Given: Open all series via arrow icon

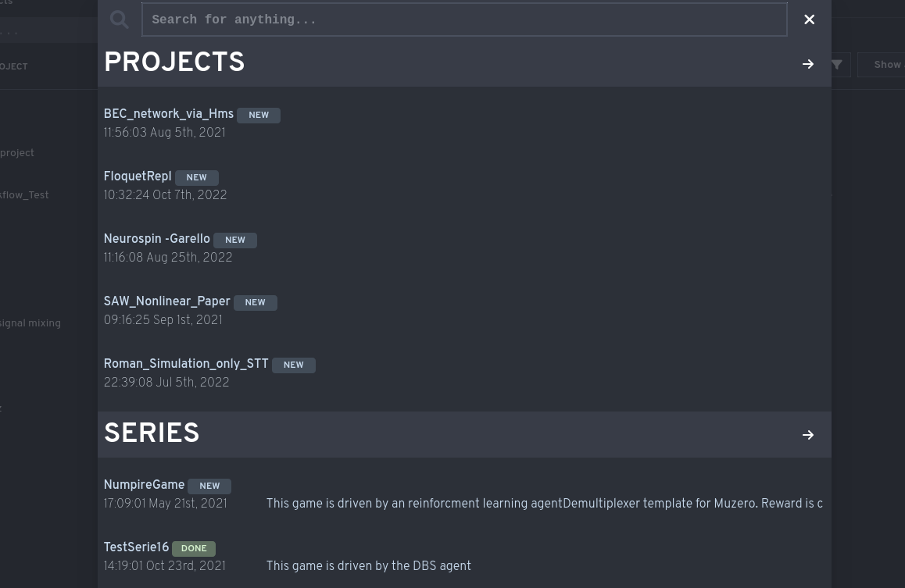Looking at the screenshot, I should pos(808,435).
